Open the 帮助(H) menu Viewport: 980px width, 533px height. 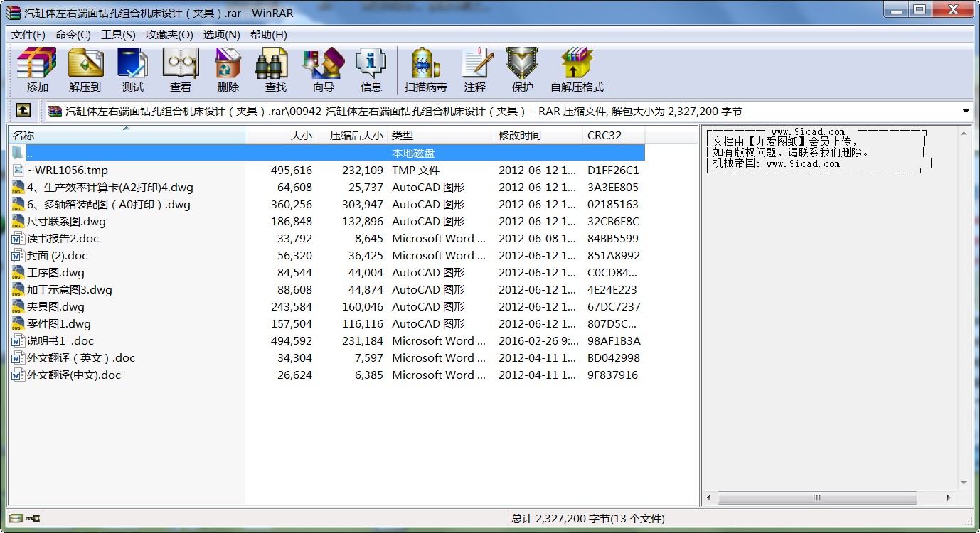click(269, 35)
